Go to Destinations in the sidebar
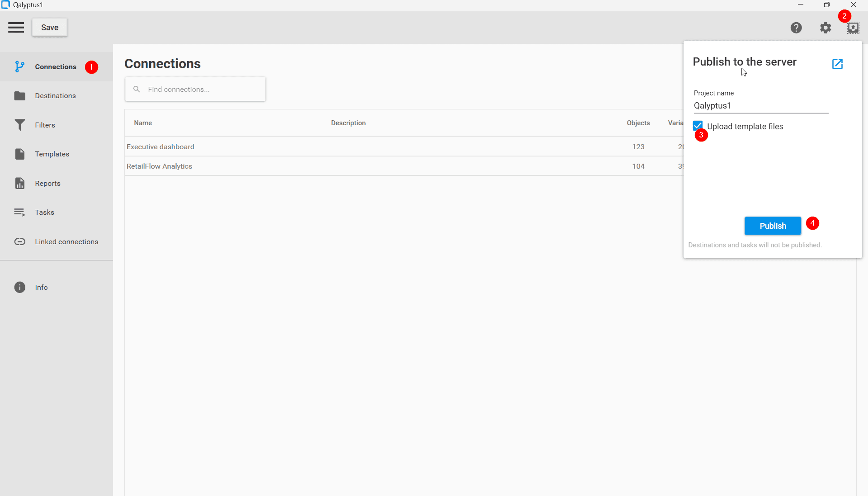This screenshot has height=496, width=868. 57,96
